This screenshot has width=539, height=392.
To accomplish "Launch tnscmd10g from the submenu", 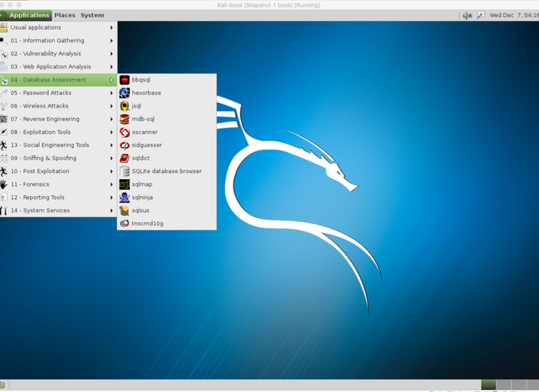I will [167, 223].
